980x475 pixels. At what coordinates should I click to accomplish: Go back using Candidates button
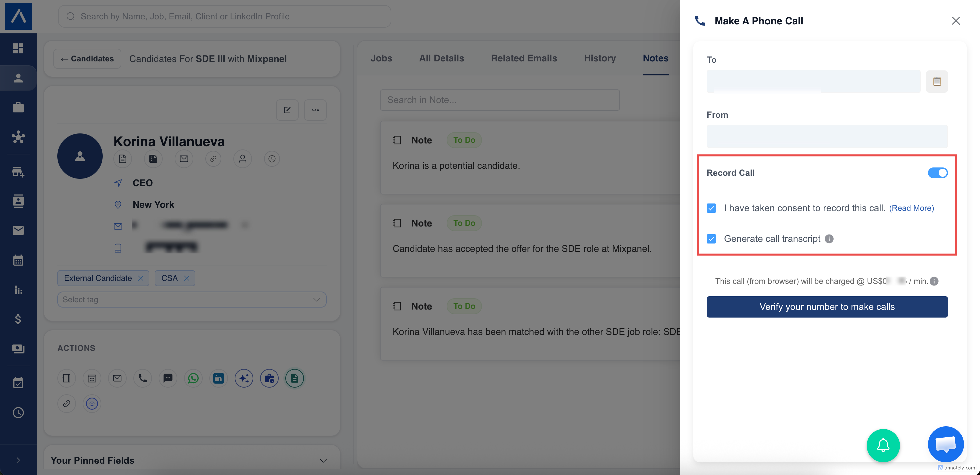pyautogui.click(x=87, y=59)
